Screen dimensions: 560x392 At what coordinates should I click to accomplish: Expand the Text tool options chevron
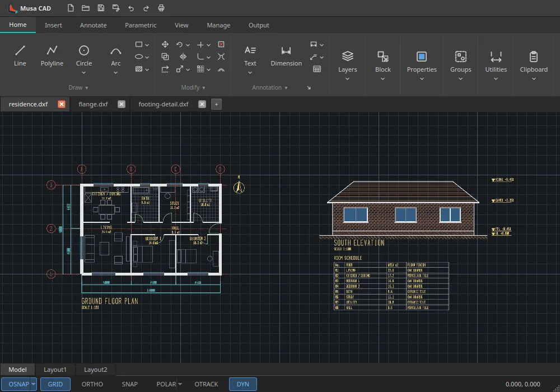click(250, 73)
